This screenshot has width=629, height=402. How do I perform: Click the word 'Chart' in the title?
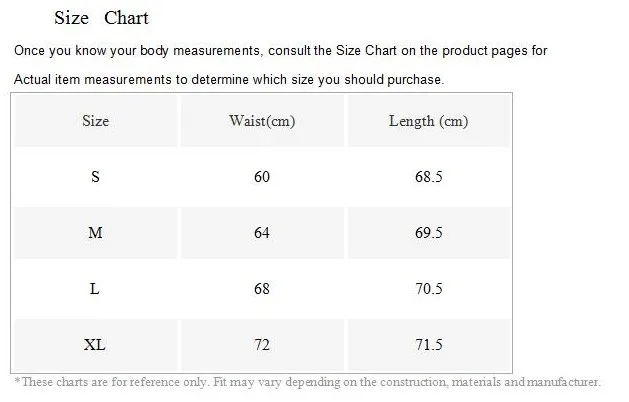126,18
